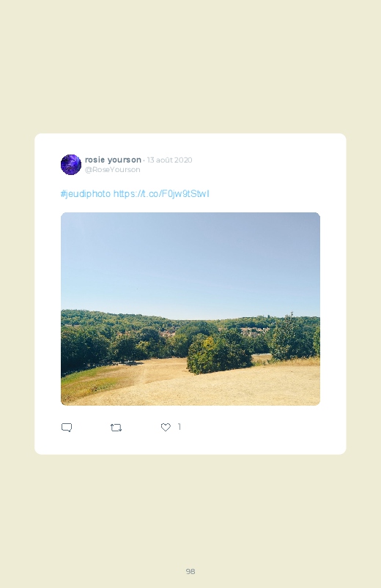Click the reply speech bubble icon
Screen dimensions: 381x588
[67, 428]
